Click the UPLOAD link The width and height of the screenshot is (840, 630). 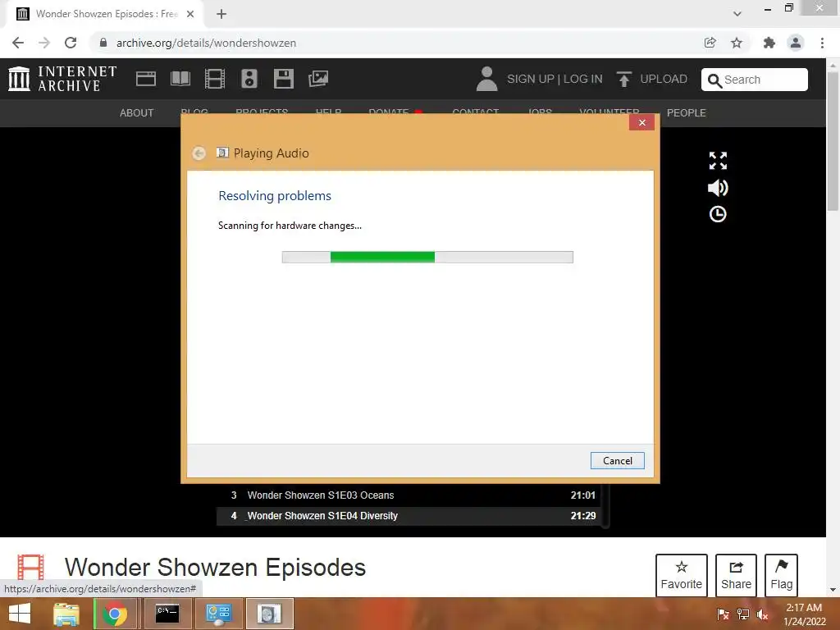(x=663, y=79)
